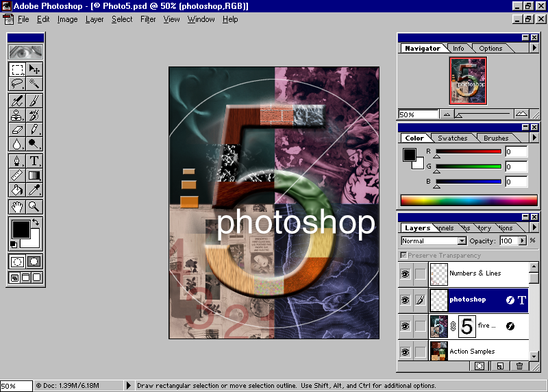Open the Select menu
548x392 pixels.
(x=122, y=19)
